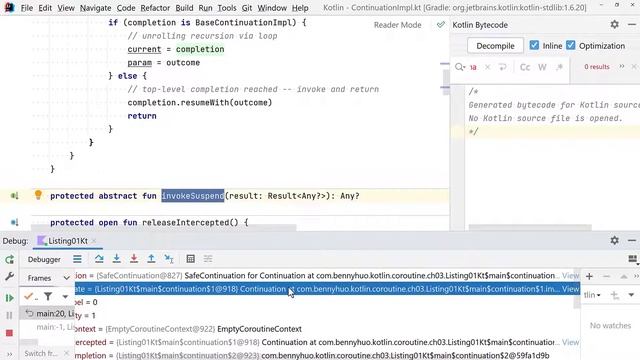Show more debug side tools chevrons

click(9, 354)
